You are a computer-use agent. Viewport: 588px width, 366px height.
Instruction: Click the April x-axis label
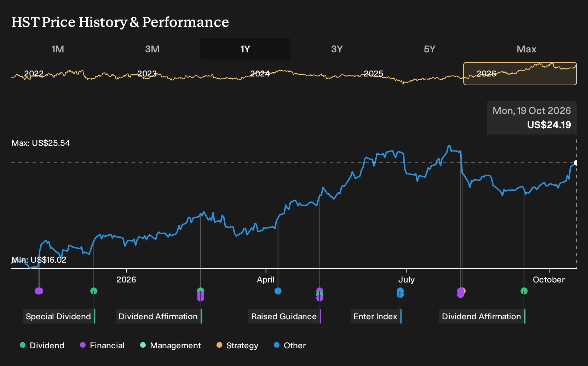(x=266, y=280)
